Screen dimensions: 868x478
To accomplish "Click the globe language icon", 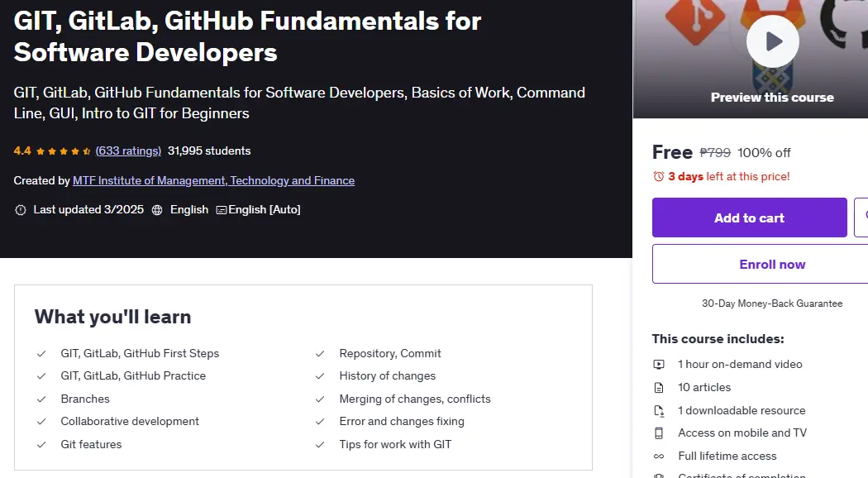I will (x=157, y=210).
